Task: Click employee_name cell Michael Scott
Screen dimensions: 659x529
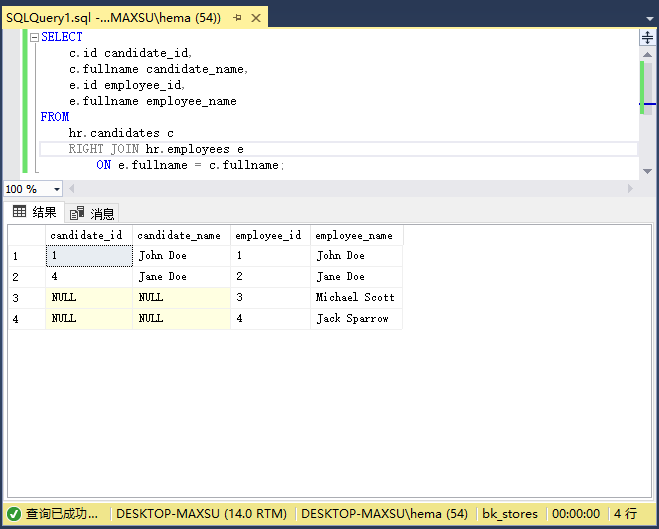Action: pyautogui.click(x=356, y=298)
